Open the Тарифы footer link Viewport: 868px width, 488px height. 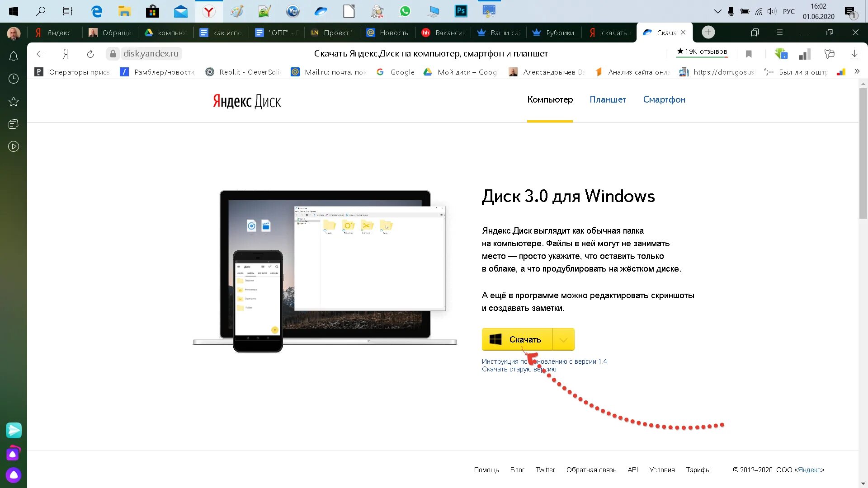(x=698, y=470)
